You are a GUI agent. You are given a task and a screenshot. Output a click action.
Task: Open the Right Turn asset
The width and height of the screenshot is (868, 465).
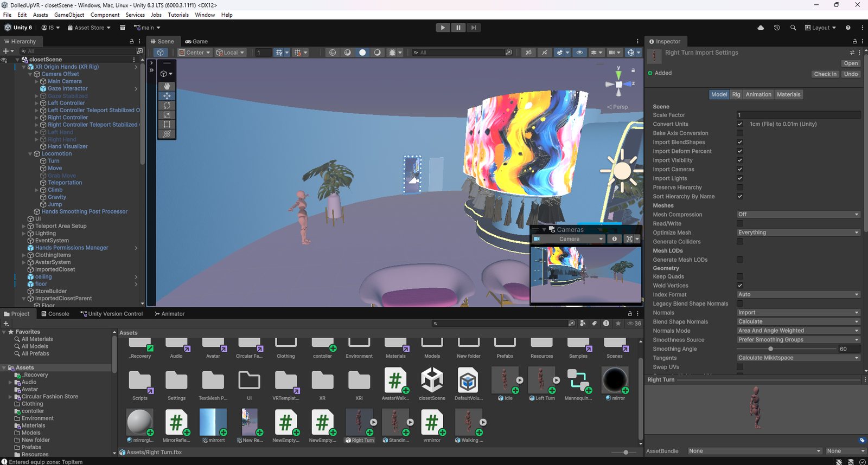tap(359, 426)
